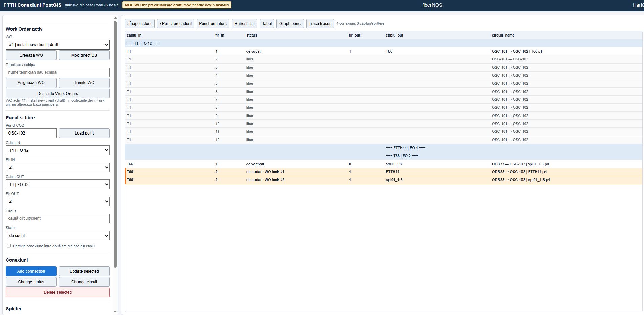
Task: Select the T66 row with WO task #1
Action: [x=383, y=172]
